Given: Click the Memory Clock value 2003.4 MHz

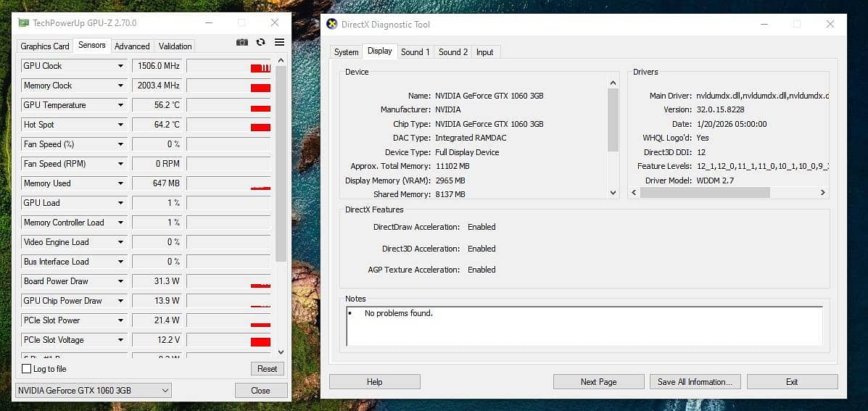Looking at the screenshot, I should [157, 86].
